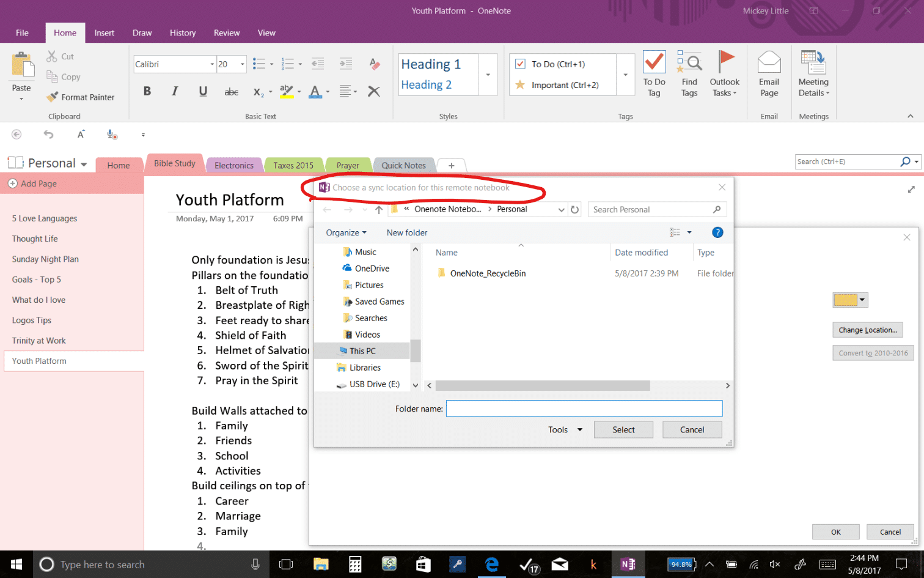Click the Cut scissors icon
This screenshot has height=578, width=924.
[x=52, y=56]
